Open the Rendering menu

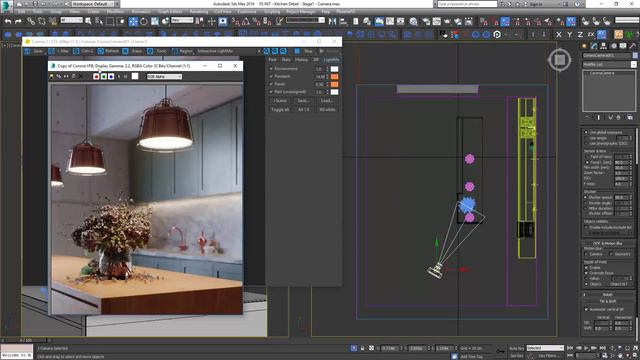[198, 12]
